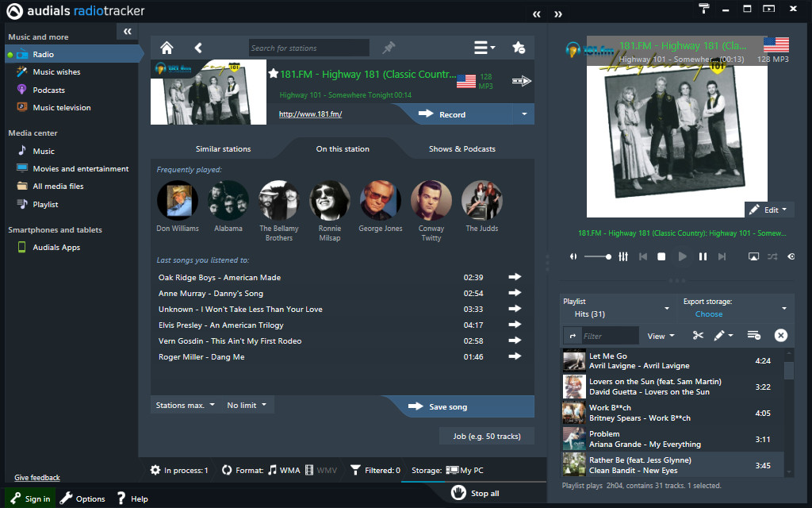Image resolution: width=812 pixels, height=508 pixels.
Task: Stop playback with the square stop button
Action: 661,256
